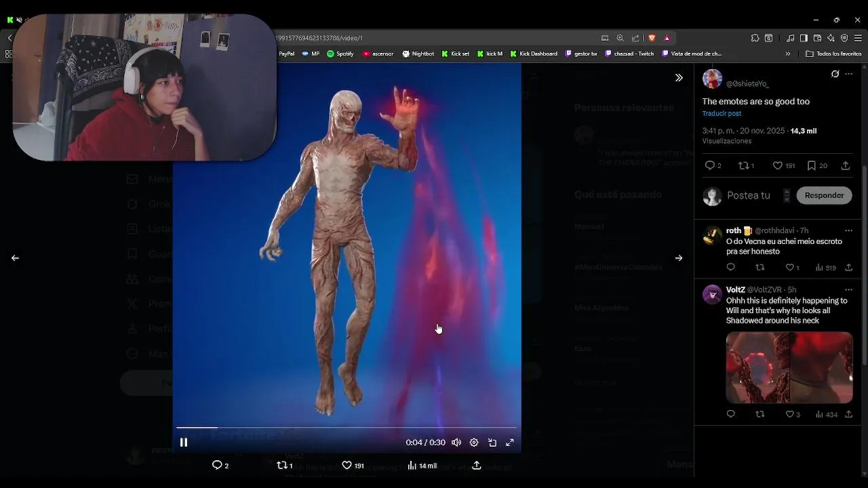Go to next media with right arrow
868x488 pixels.
[x=679, y=258]
